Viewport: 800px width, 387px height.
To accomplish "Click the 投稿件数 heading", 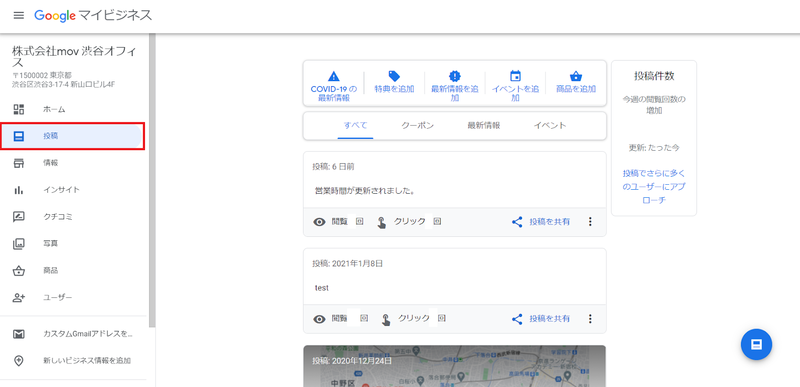I will coord(654,76).
